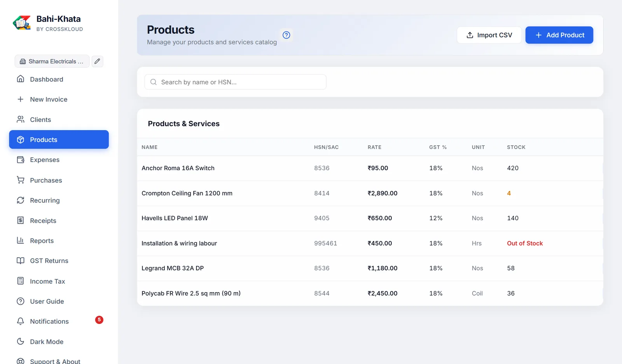Click the Recurring refresh-arrows icon

(21, 200)
